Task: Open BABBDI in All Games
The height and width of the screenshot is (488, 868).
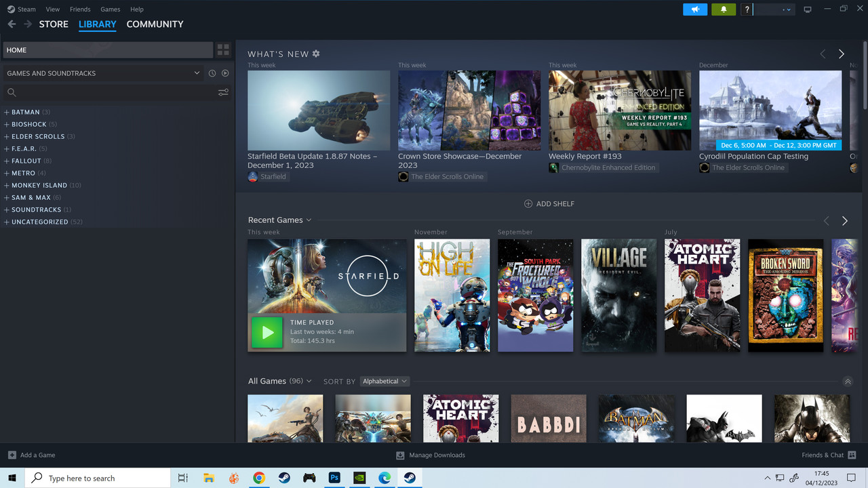Action: click(x=549, y=419)
